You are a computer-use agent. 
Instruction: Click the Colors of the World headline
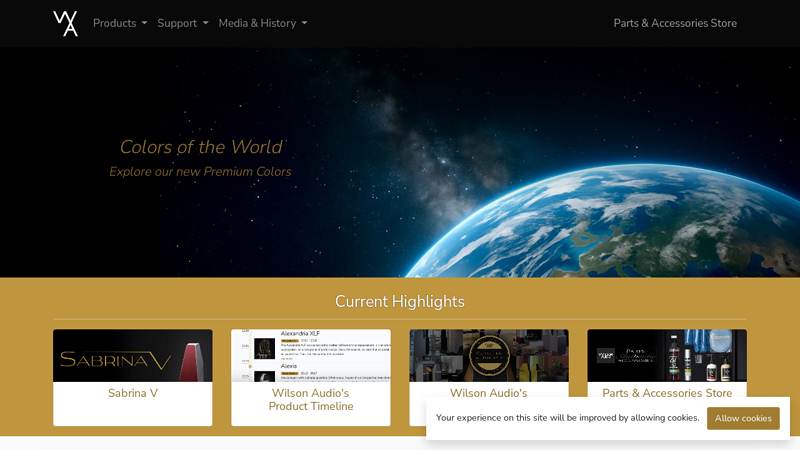(x=201, y=147)
